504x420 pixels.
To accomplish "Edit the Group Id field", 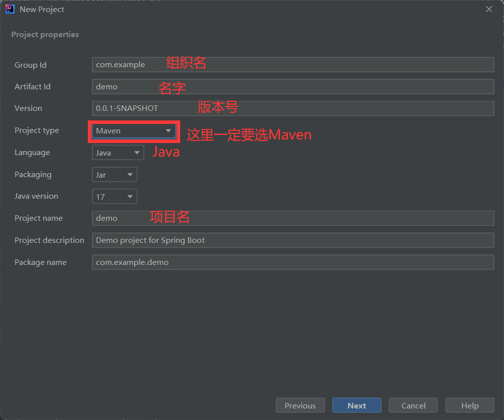I will click(x=293, y=65).
